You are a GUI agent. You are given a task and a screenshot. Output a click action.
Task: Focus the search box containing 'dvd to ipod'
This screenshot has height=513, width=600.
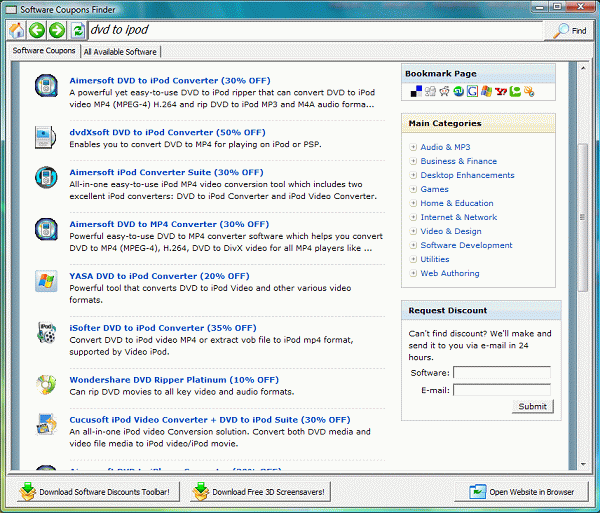tap(316, 30)
